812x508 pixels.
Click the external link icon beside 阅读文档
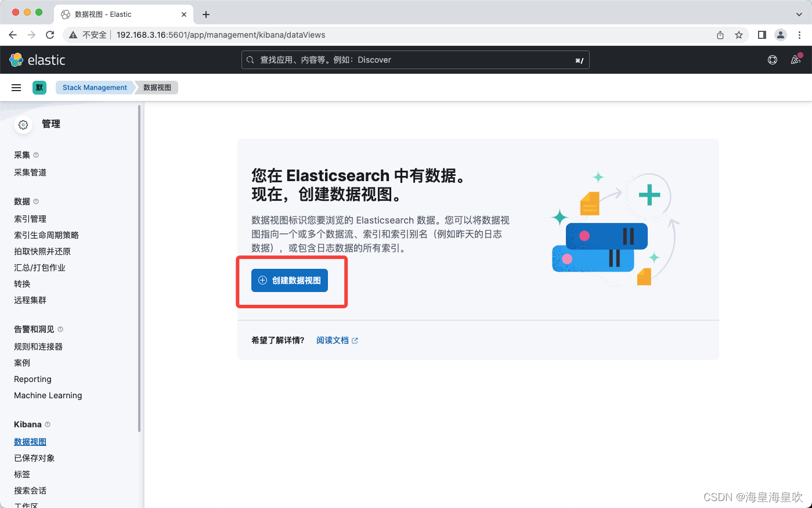[355, 341]
